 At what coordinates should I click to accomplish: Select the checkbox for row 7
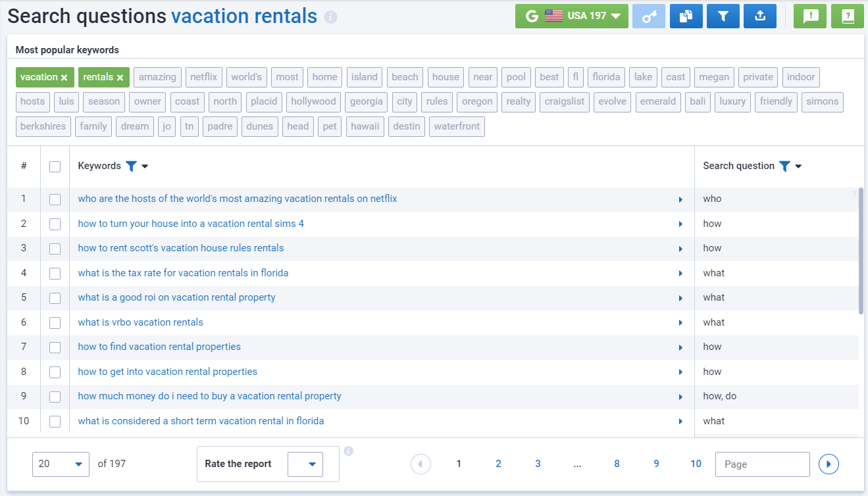55,347
